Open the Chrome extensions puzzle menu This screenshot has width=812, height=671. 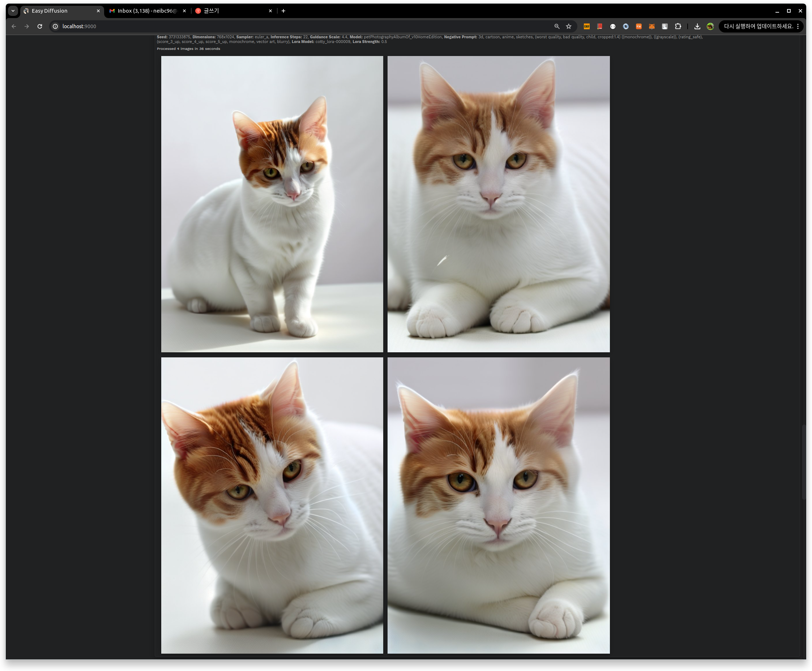point(678,26)
